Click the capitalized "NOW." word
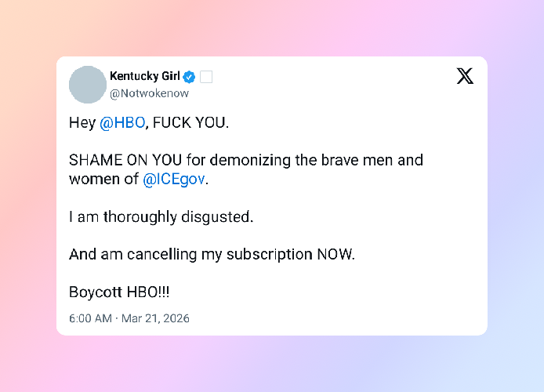 335,255
